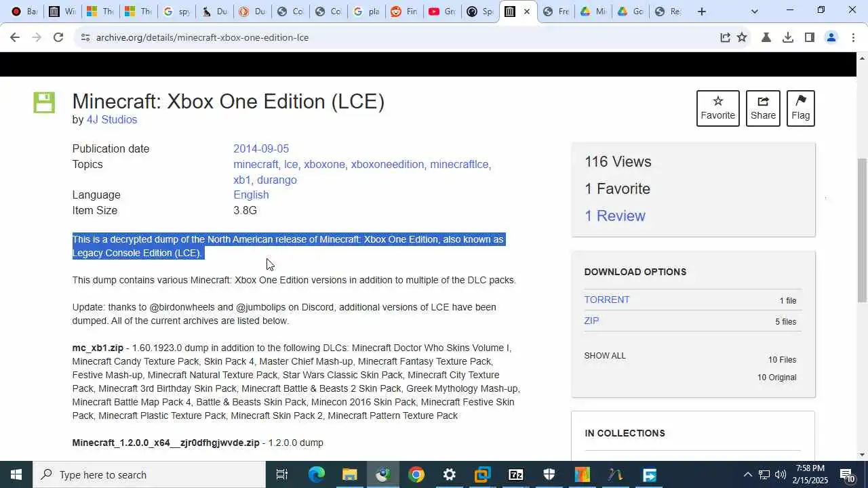Click the green floppy-disk software icon

(x=44, y=102)
